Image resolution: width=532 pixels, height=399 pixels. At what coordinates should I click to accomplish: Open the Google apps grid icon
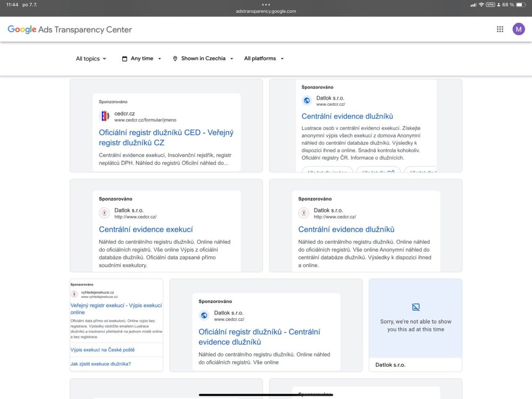(x=500, y=29)
